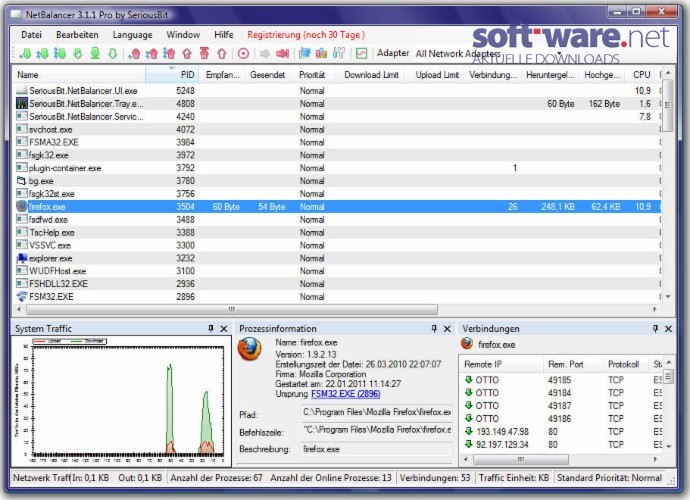Image resolution: width=690 pixels, height=500 pixels.
Task: Sort process list by Name column
Action: pyautogui.click(x=80, y=75)
